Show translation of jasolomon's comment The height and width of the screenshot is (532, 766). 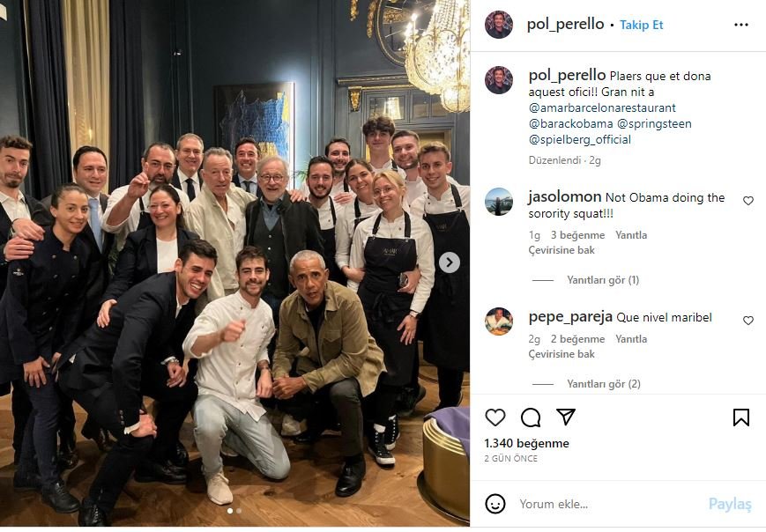561,250
